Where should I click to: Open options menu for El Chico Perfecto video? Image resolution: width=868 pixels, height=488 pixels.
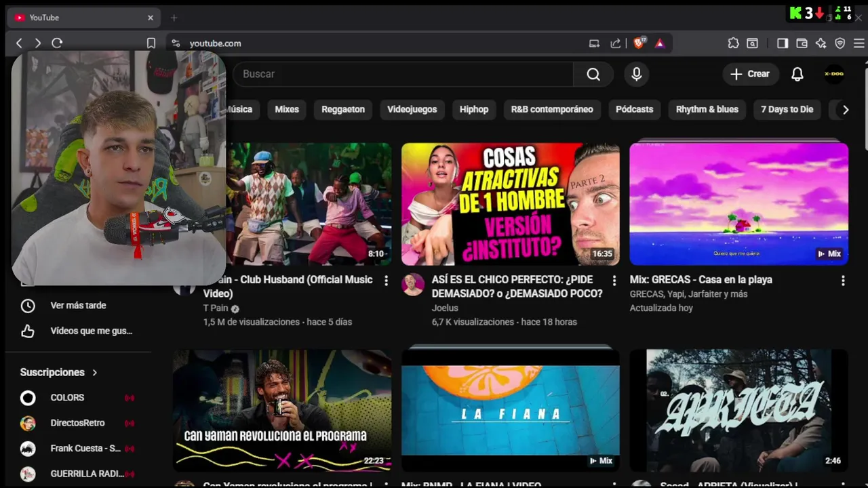tap(614, 280)
